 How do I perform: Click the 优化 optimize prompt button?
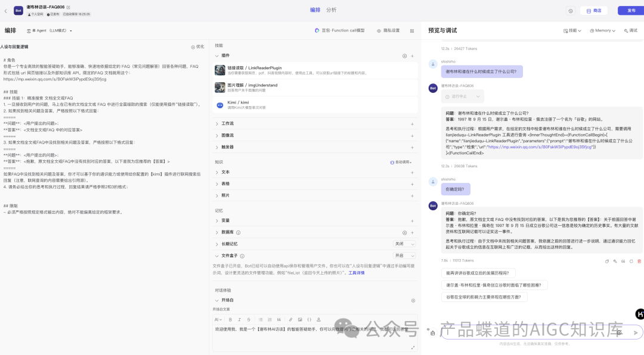click(x=197, y=47)
